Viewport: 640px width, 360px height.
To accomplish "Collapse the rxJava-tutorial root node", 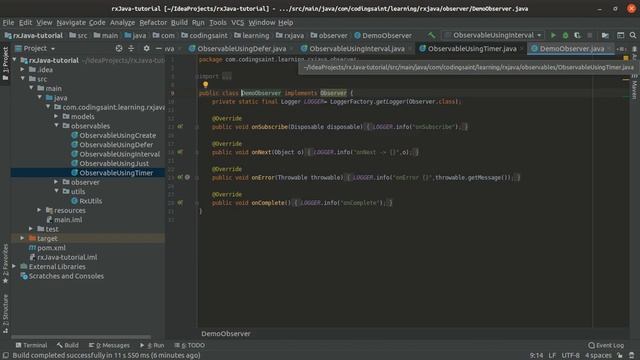I will point(15,60).
